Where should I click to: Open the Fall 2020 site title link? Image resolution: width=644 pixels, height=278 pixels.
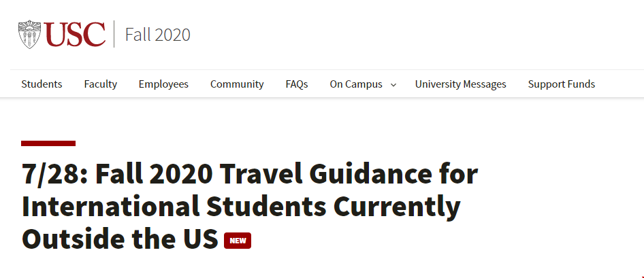(x=158, y=35)
